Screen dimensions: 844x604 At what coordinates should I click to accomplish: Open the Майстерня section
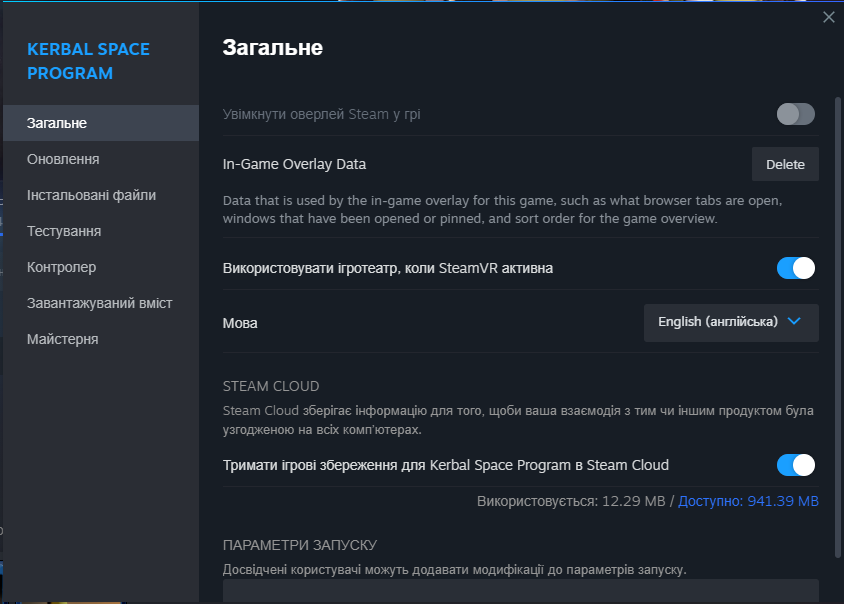[62, 339]
